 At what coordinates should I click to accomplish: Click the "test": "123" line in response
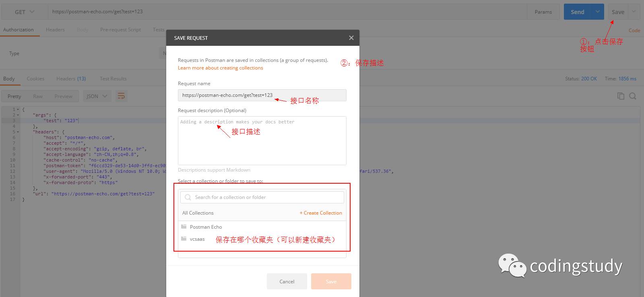61,121
